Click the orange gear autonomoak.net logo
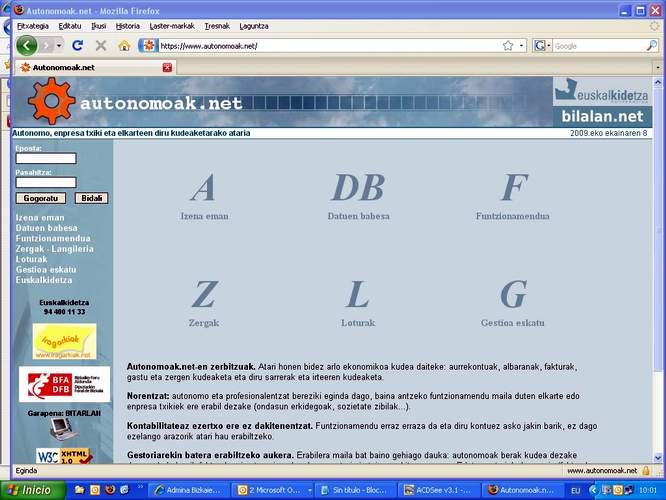Screen dimensions: 666x500 tap(51, 101)
